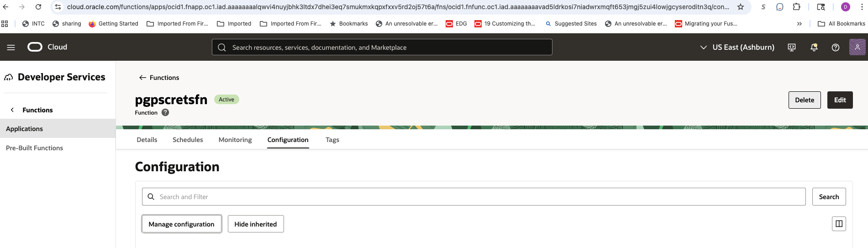Click the Developer Services cloud icon
868x248 pixels.
(x=9, y=77)
